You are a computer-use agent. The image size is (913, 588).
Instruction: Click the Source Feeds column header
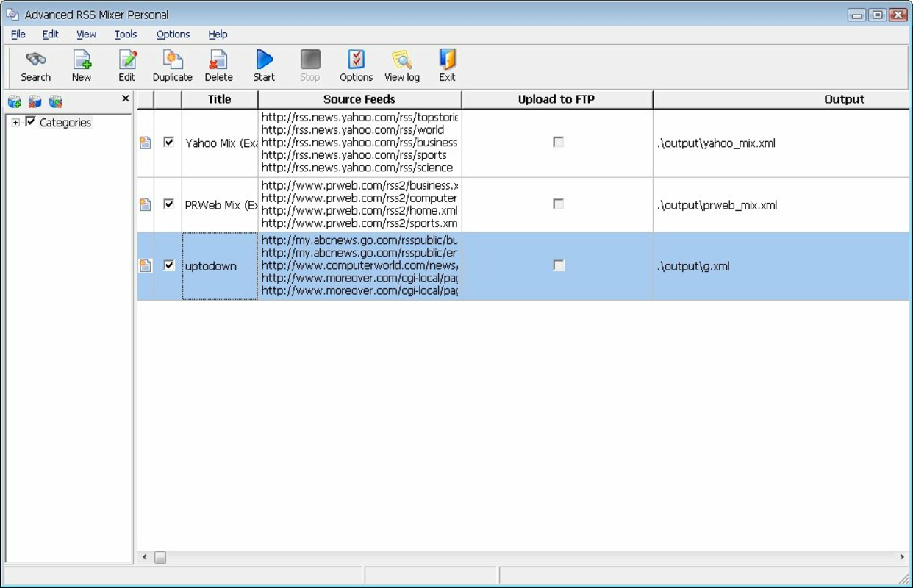tap(359, 99)
